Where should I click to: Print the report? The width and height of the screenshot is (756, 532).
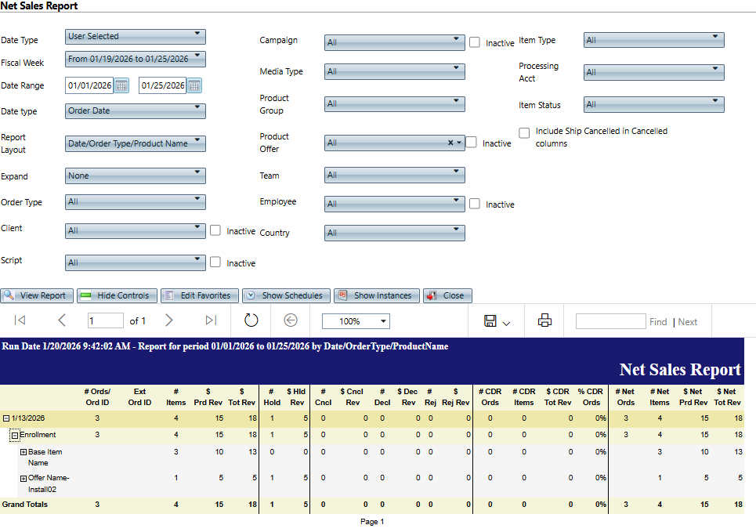(x=545, y=320)
